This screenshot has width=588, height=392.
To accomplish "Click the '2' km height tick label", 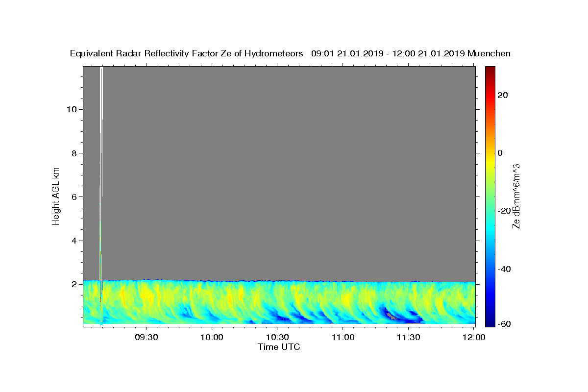I will tap(74, 284).
